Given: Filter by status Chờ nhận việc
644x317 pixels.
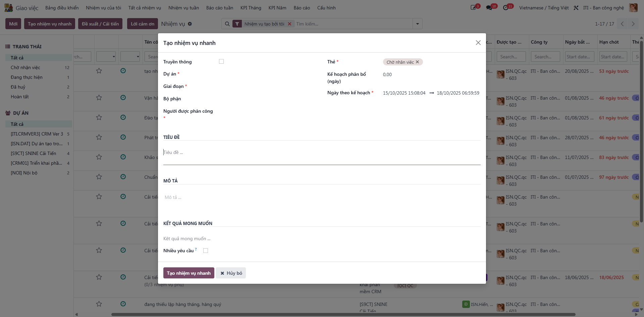Looking at the screenshot, I should pyautogui.click(x=39, y=67).
